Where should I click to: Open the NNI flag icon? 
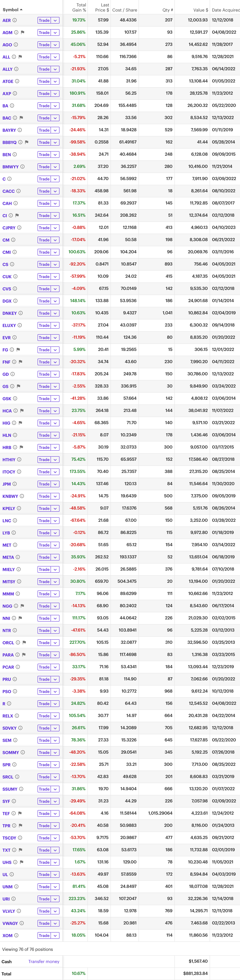coord(20,618)
